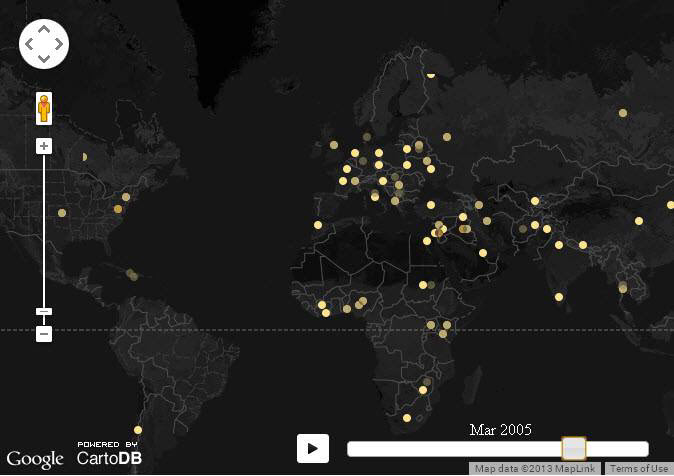Play the timeline animation
This screenshot has height=476, width=674.
313,448
